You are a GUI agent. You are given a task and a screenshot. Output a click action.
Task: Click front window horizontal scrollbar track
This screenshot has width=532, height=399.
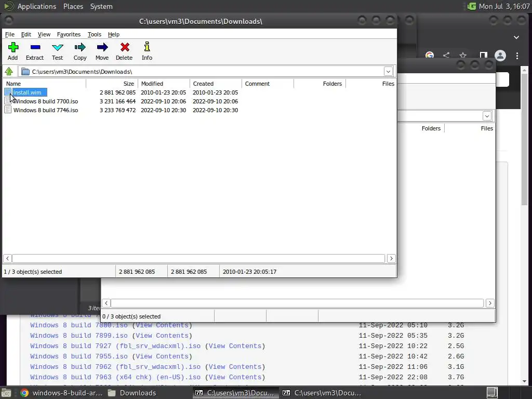pos(198,259)
